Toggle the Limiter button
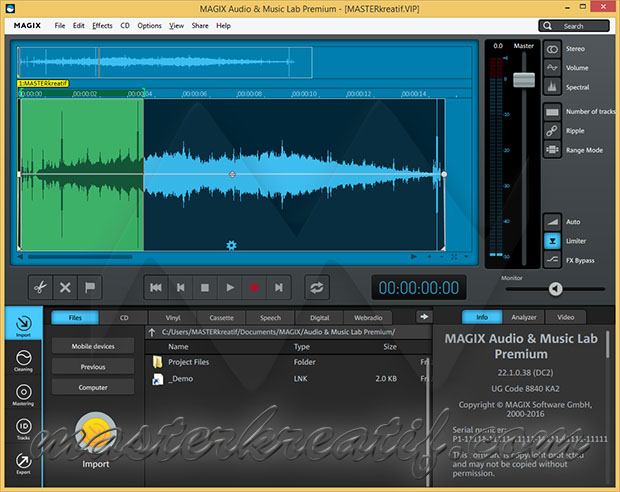 coord(552,241)
